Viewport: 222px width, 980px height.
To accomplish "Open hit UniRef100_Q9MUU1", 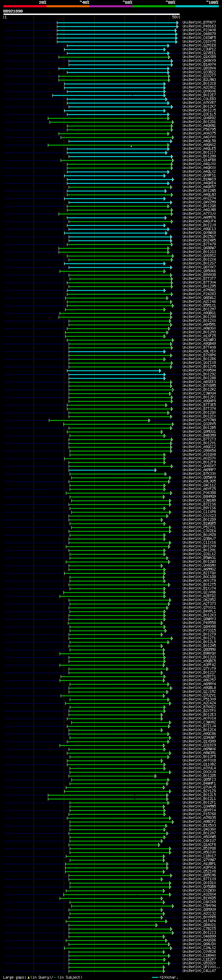I will pos(199,431).
